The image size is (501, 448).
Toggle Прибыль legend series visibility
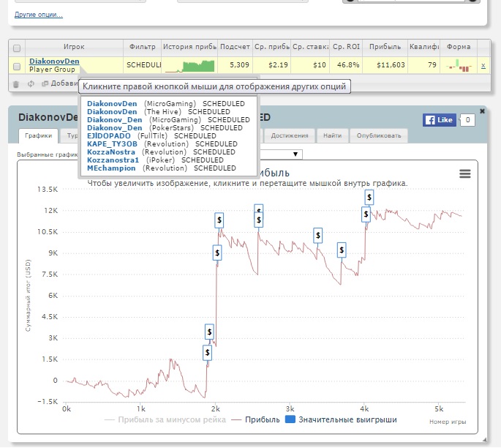click(255, 419)
